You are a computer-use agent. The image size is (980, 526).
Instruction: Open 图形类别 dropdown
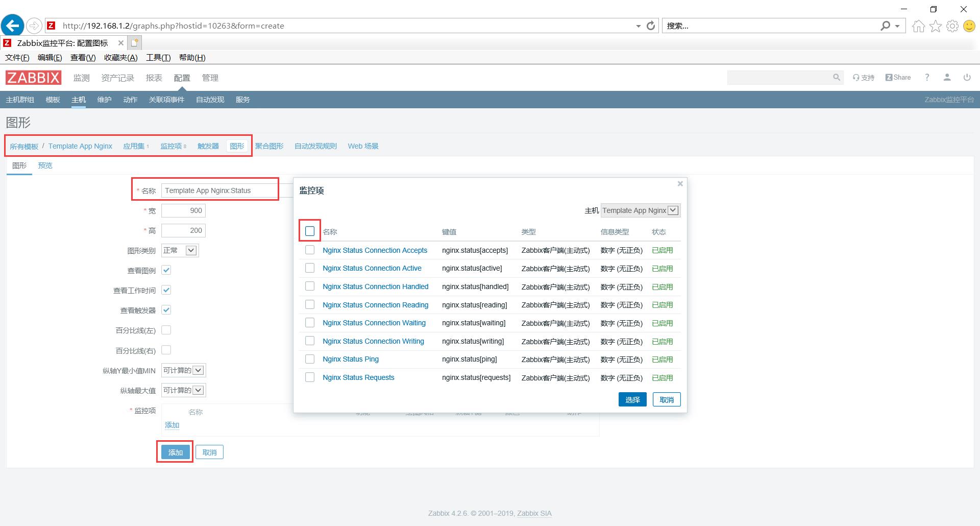click(180, 250)
